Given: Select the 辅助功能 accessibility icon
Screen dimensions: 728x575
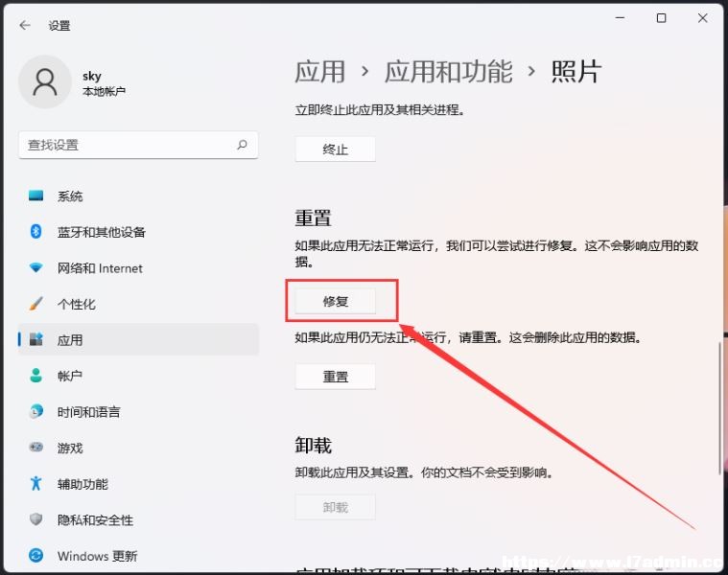Looking at the screenshot, I should 35,483.
